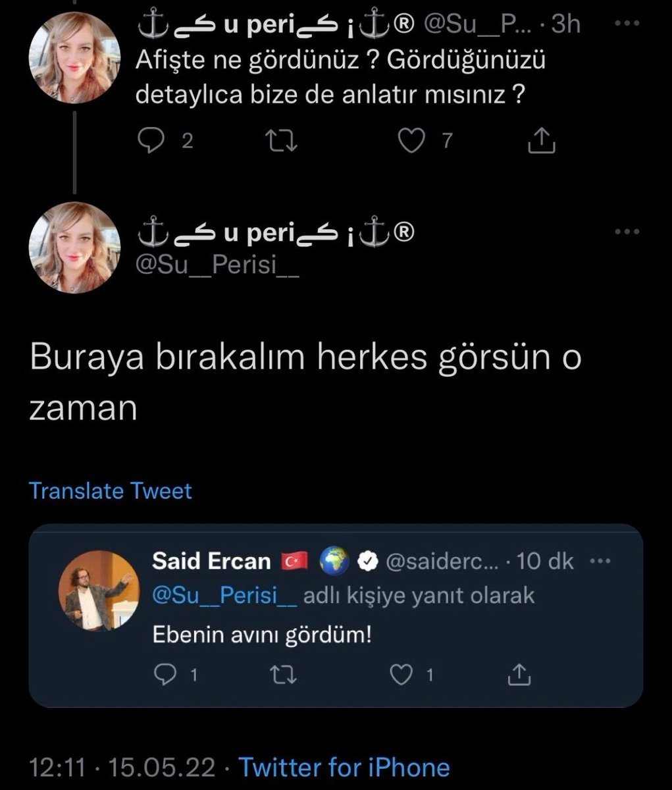The height and width of the screenshot is (790, 672).
Task: Share Said Ercan's quoted tweet
Action: click(519, 675)
